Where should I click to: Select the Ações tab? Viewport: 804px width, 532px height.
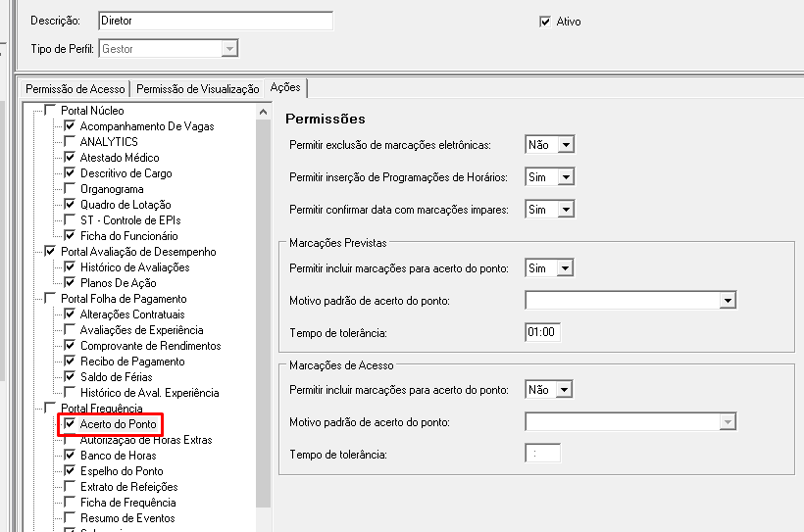tap(285, 88)
